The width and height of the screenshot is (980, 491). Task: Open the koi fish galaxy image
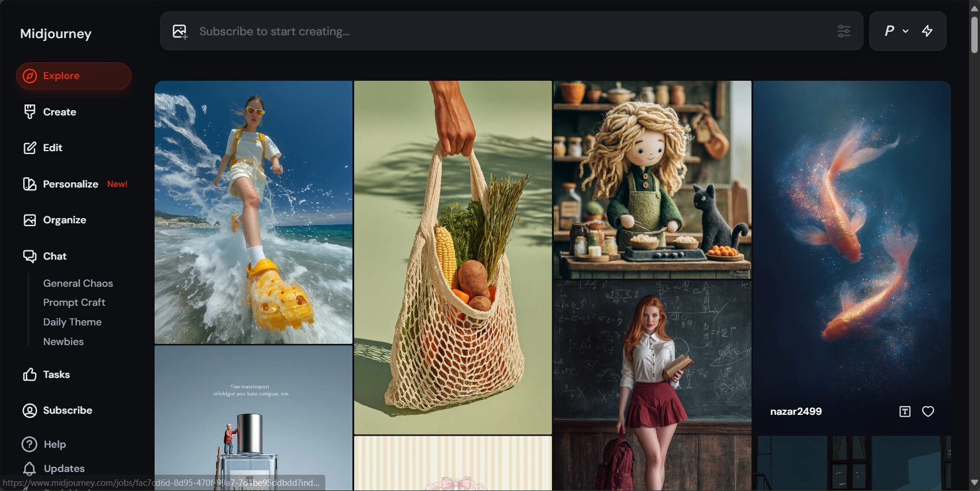click(x=852, y=257)
